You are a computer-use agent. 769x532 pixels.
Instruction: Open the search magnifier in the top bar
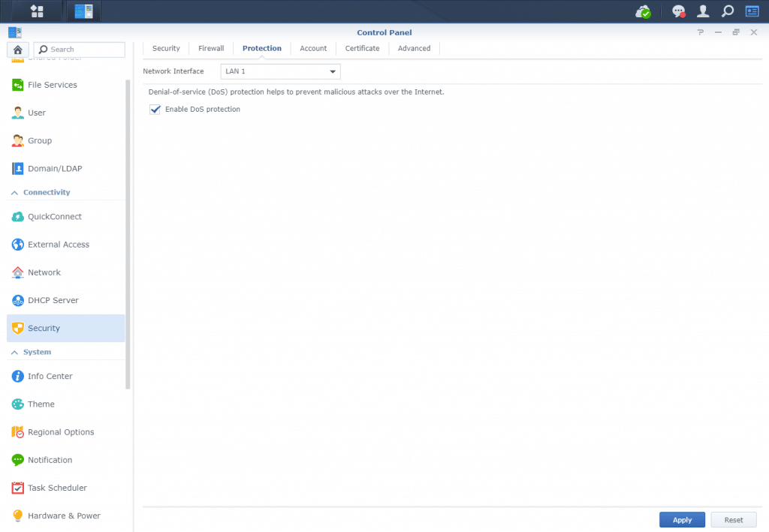(727, 11)
